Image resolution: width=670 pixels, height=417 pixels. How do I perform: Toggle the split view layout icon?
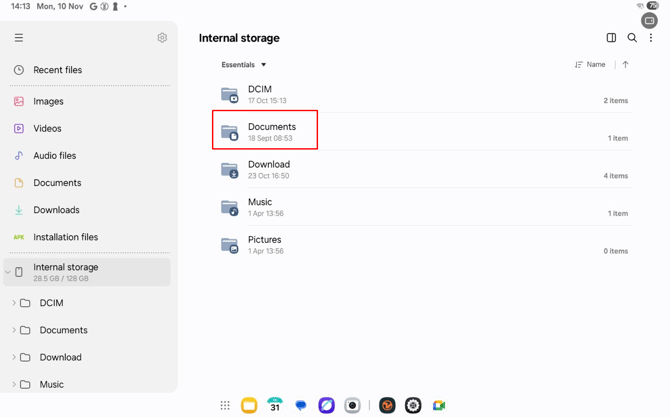point(611,38)
